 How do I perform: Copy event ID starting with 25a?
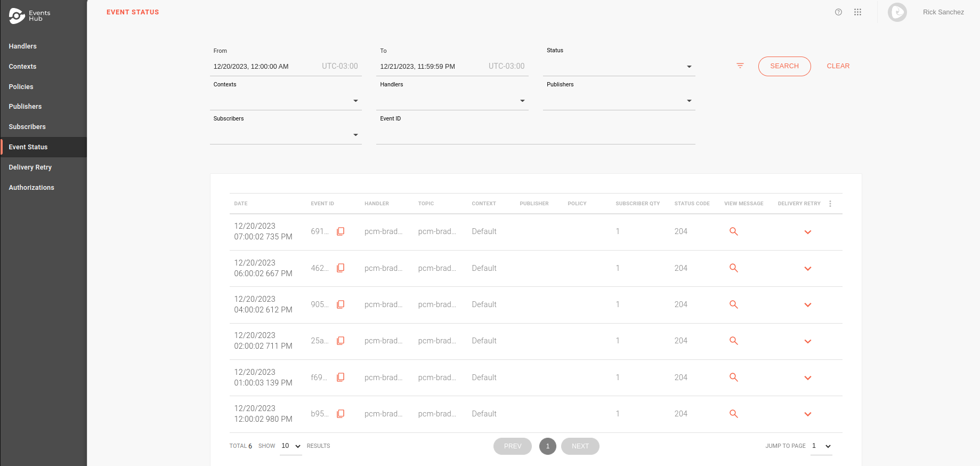(341, 341)
